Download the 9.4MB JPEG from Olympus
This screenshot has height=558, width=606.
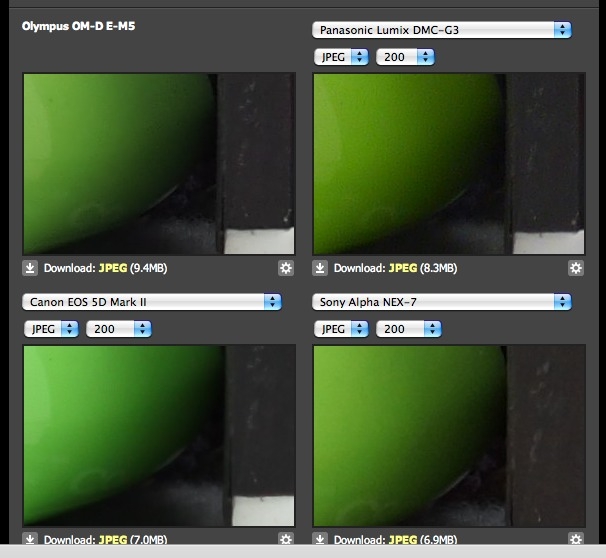(x=113, y=268)
